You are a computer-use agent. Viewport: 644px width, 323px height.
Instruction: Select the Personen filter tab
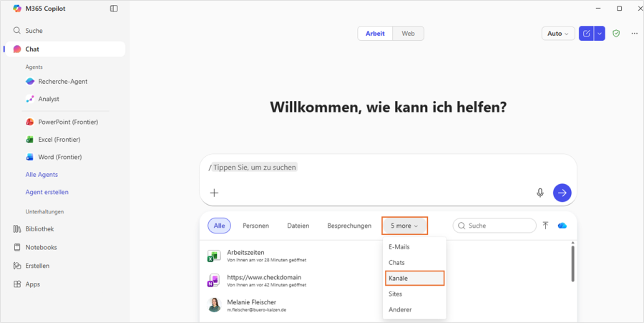[256, 226]
